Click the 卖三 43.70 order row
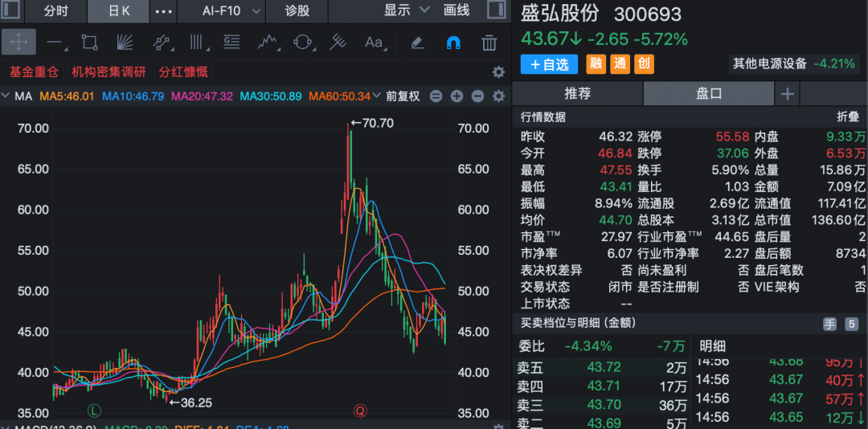 click(602, 405)
